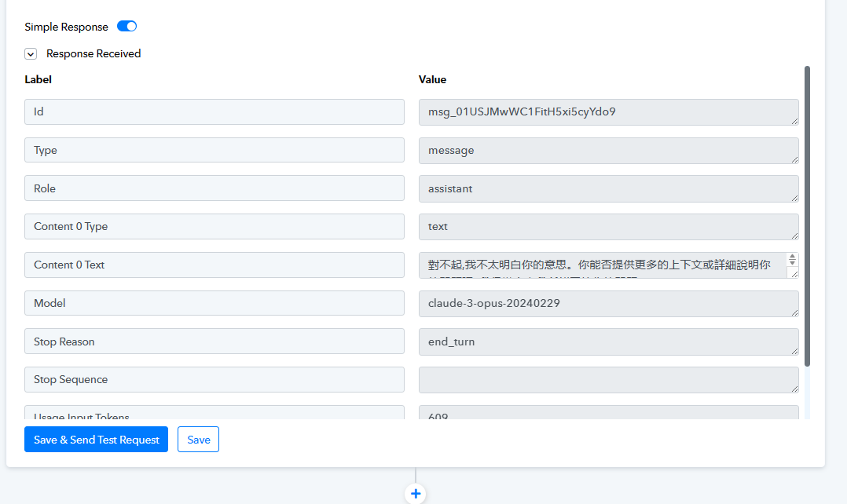Click the plus icon to add step
The height and width of the screenshot is (504, 847).
click(416, 494)
